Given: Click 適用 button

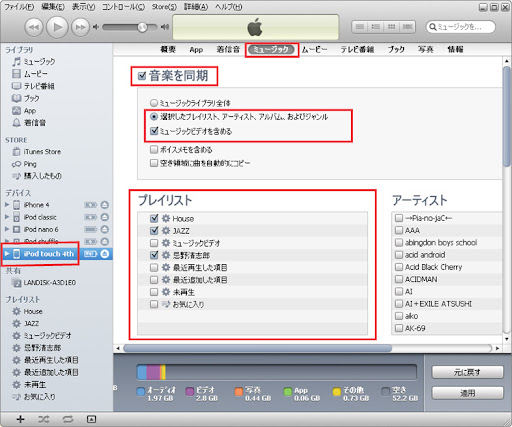Looking at the screenshot, I should 467,393.
